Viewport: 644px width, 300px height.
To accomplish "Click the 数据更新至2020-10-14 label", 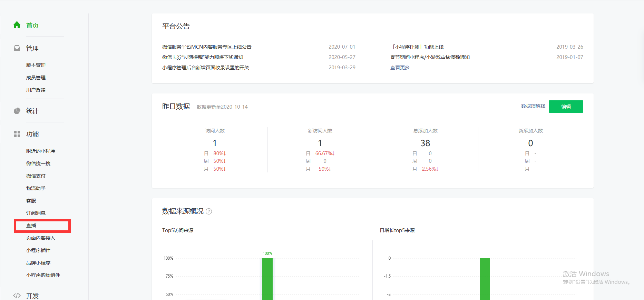I will click(x=222, y=107).
